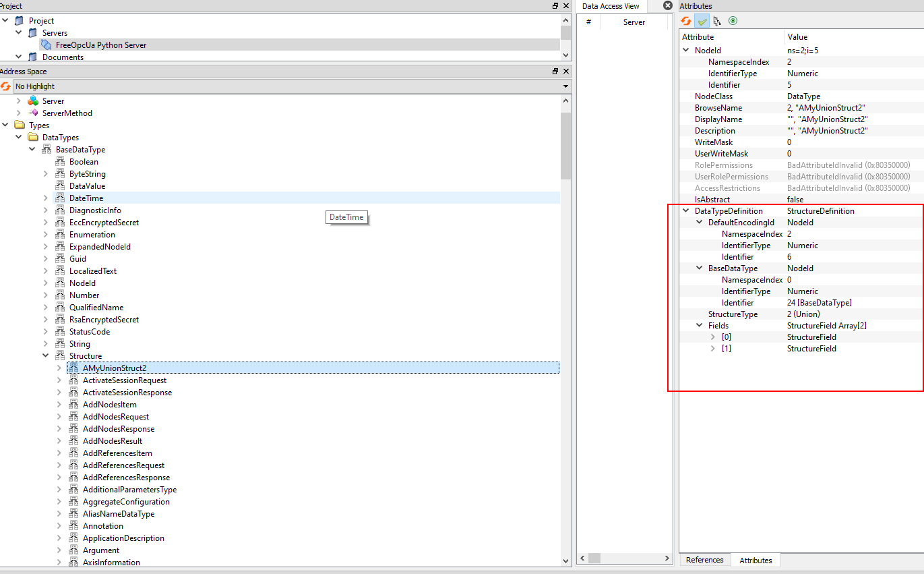Float the Project panel
This screenshot has width=924, height=574.
tap(555, 6)
